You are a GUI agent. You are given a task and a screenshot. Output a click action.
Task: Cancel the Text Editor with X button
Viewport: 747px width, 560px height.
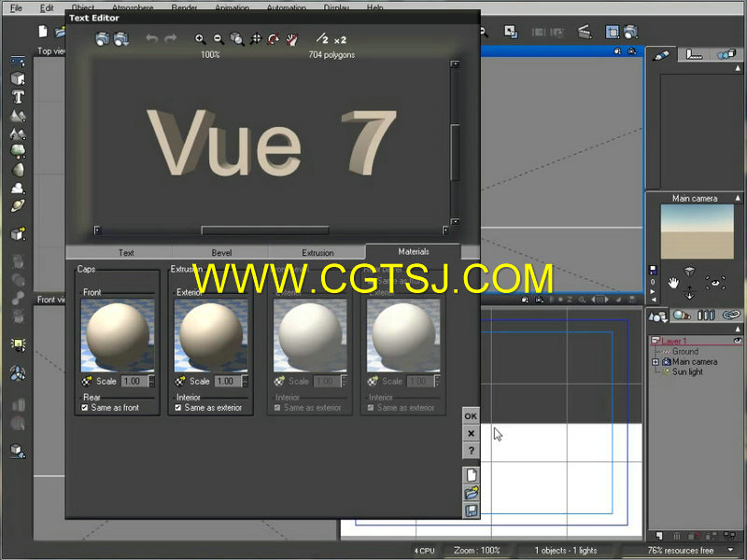(x=471, y=433)
